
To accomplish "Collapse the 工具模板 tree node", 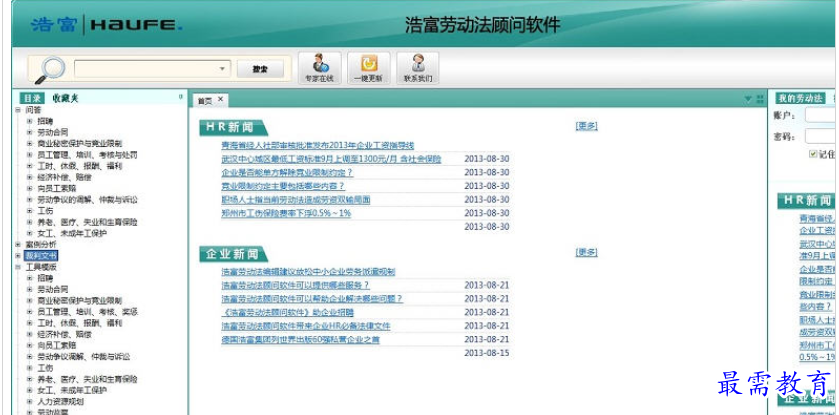I will [x=18, y=267].
